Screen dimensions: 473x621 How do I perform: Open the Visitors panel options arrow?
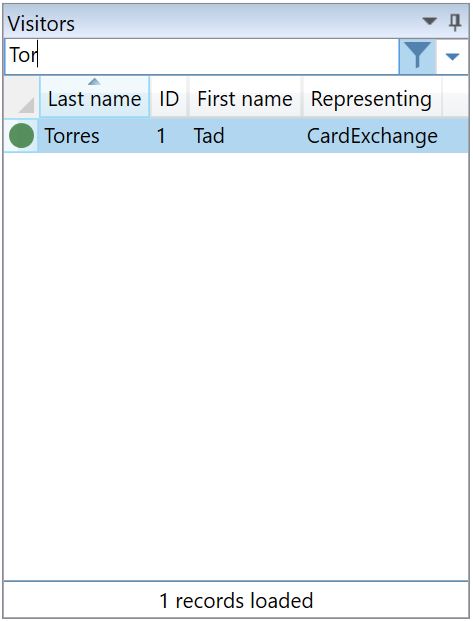click(x=429, y=21)
